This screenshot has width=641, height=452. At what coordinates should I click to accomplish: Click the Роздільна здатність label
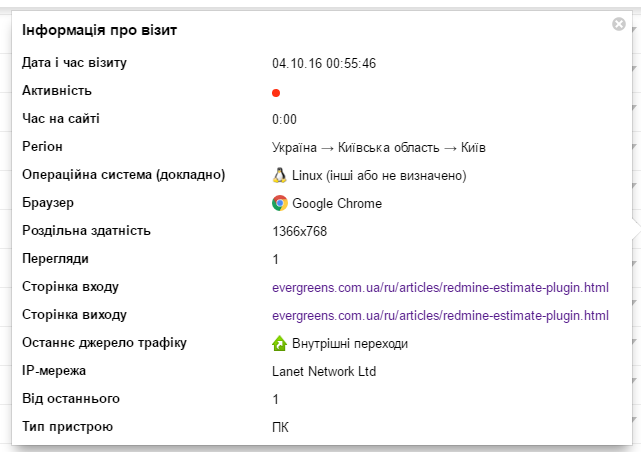pos(86,230)
